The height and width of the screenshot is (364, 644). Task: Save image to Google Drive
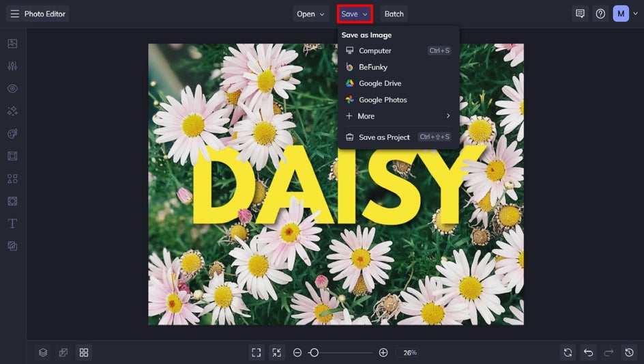pos(398,83)
